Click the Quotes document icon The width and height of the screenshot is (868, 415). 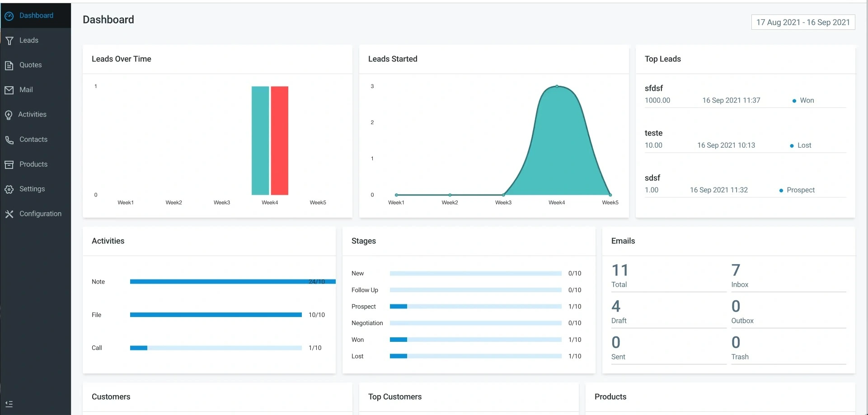tap(9, 65)
